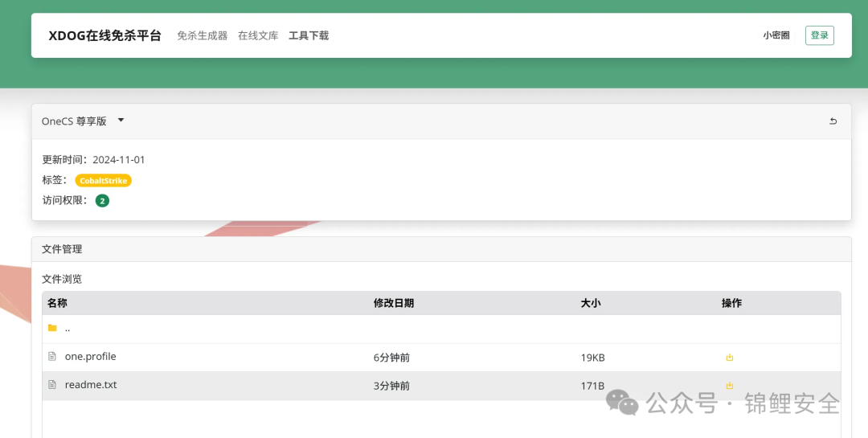This screenshot has width=868, height=438.
Task: Click the 文件管理 panel header
Action: point(441,249)
